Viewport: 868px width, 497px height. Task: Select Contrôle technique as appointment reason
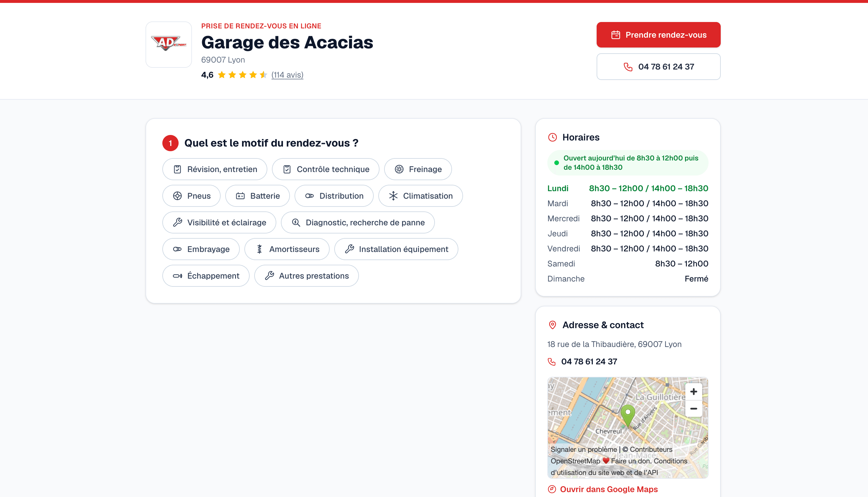coord(326,169)
